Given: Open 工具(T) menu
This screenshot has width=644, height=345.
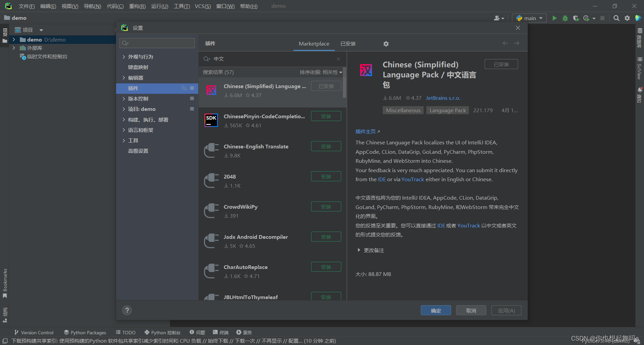Looking at the screenshot, I should 182,6.
